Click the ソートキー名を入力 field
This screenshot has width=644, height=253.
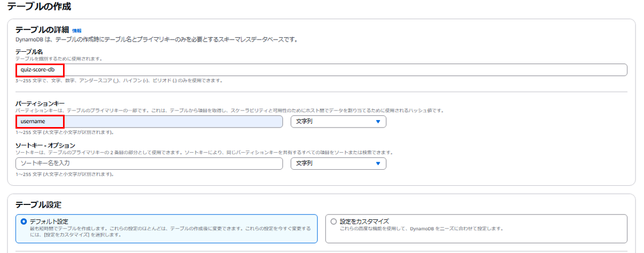[150, 163]
